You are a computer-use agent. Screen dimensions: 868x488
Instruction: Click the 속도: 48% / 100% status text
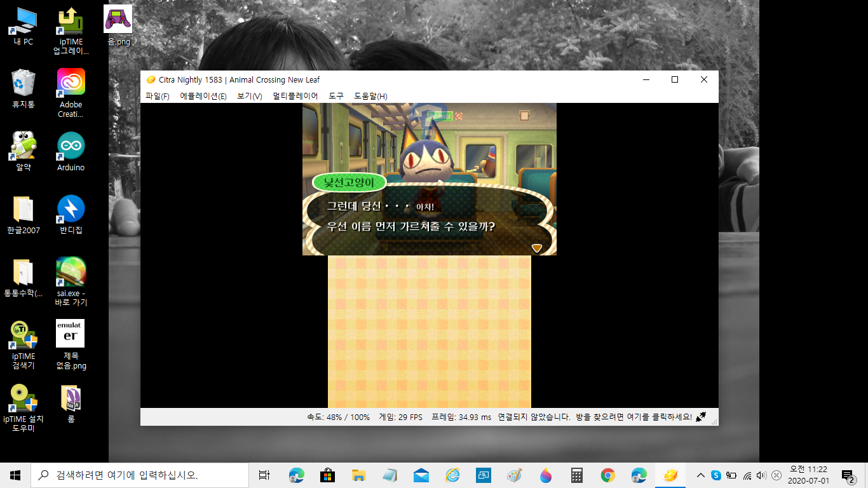(338, 417)
